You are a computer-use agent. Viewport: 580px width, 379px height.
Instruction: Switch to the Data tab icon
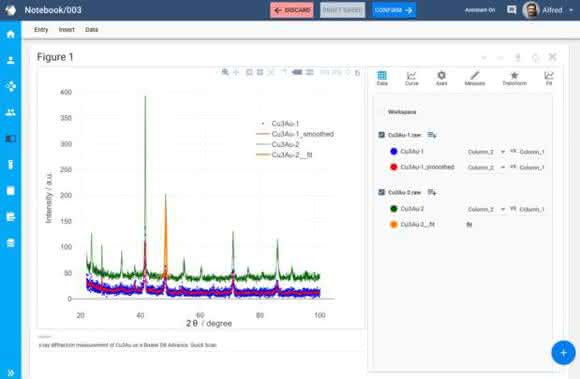tap(382, 78)
